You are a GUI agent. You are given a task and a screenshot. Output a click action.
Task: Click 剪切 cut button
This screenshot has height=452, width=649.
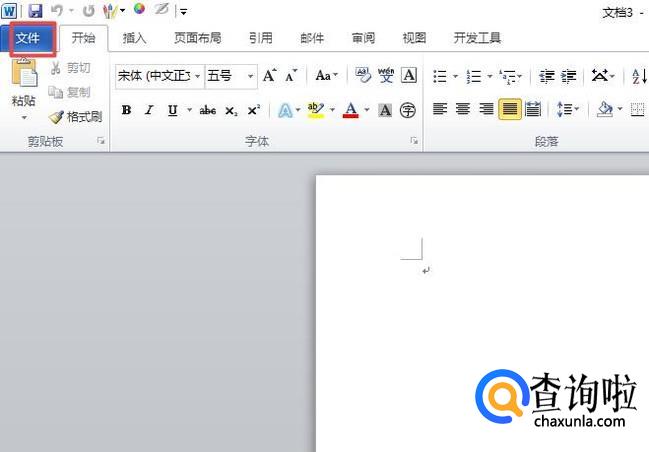(x=70, y=68)
